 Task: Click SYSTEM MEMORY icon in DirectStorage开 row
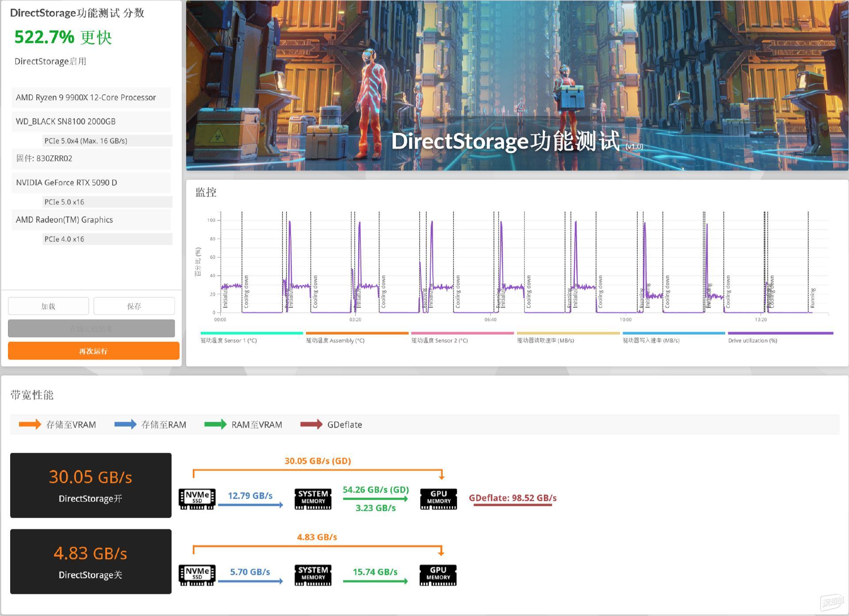[313, 499]
